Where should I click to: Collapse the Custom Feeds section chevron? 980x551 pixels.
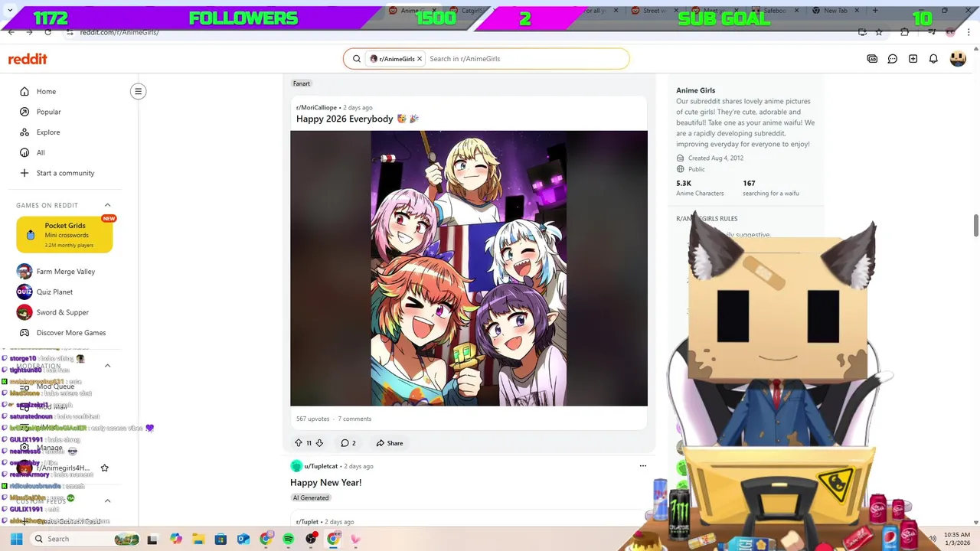coord(107,500)
